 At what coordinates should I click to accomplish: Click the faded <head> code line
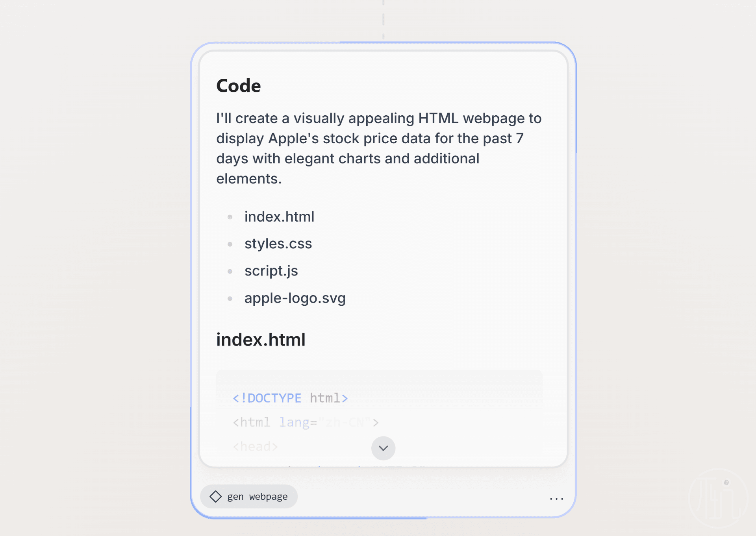click(255, 447)
